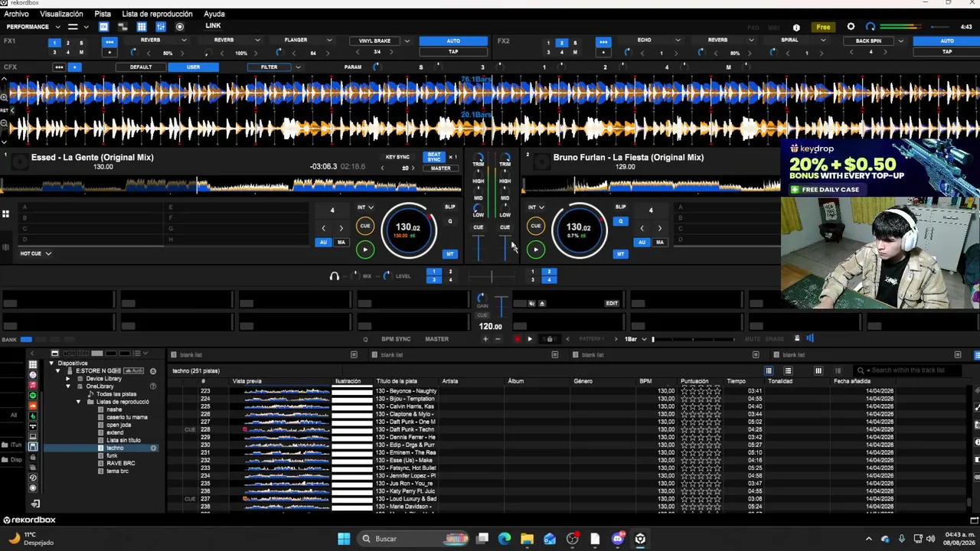Open the Ayuda menu
The height and width of the screenshot is (551, 980).
point(214,14)
